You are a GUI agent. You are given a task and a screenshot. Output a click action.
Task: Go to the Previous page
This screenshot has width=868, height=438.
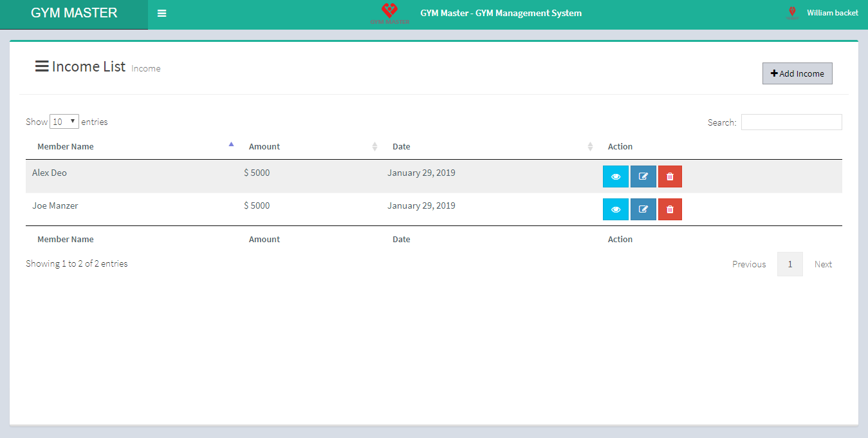tap(749, 264)
